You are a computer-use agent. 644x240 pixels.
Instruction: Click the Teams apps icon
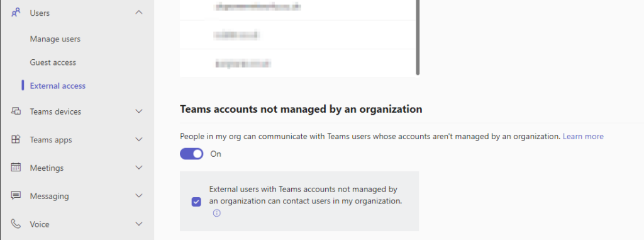(x=16, y=140)
